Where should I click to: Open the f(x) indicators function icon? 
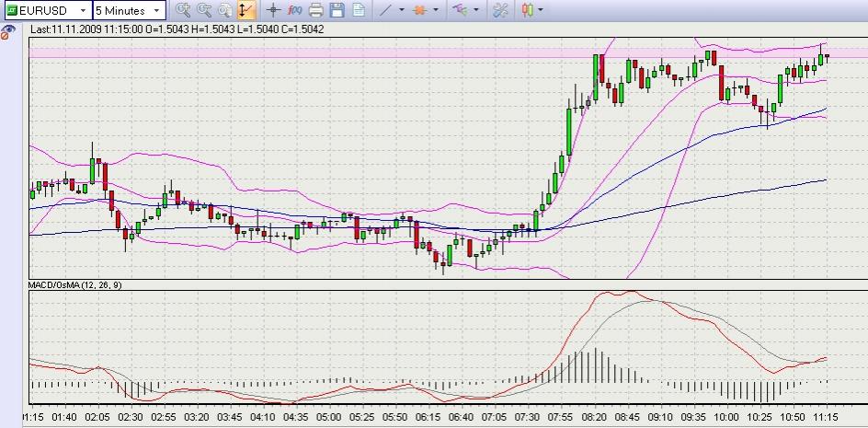click(x=294, y=10)
